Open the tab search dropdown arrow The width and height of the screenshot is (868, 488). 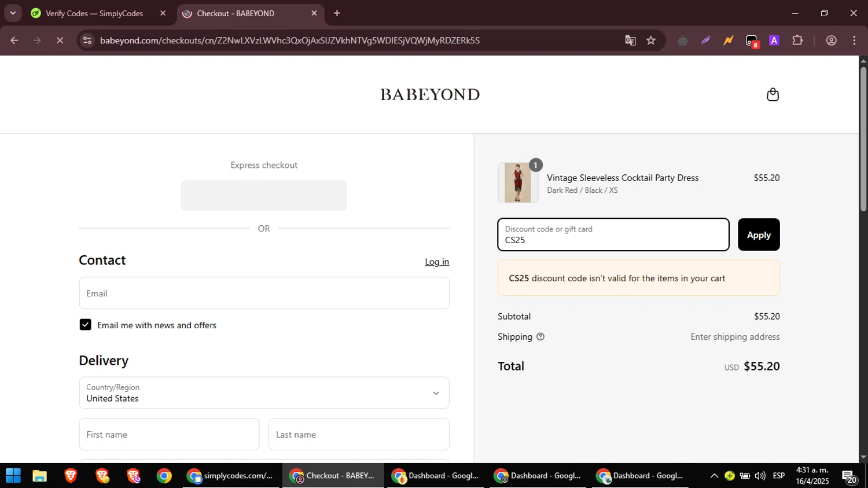click(13, 13)
